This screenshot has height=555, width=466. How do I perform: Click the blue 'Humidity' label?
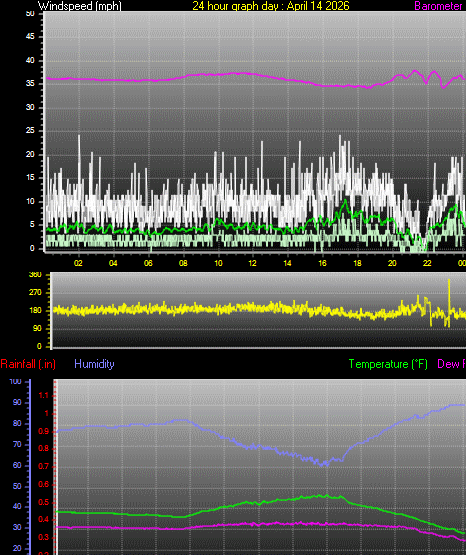click(94, 364)
